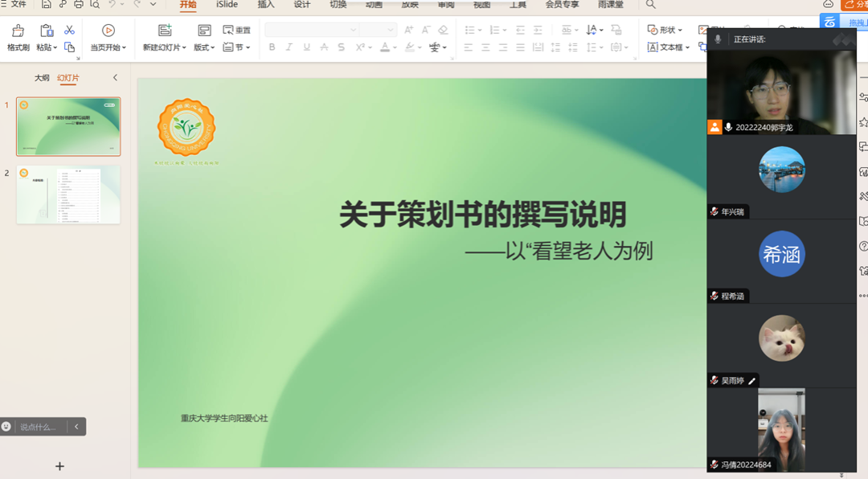Switch to the Outline (大纲) panel tab
Screen dimensions: 868x479
coord(42,78)
